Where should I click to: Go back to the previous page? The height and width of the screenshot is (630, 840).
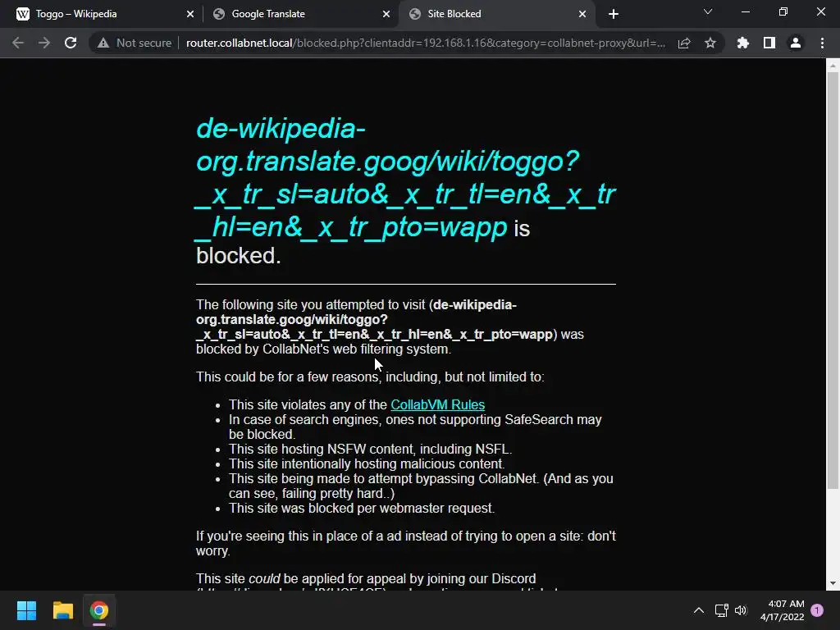pos(18,43)
